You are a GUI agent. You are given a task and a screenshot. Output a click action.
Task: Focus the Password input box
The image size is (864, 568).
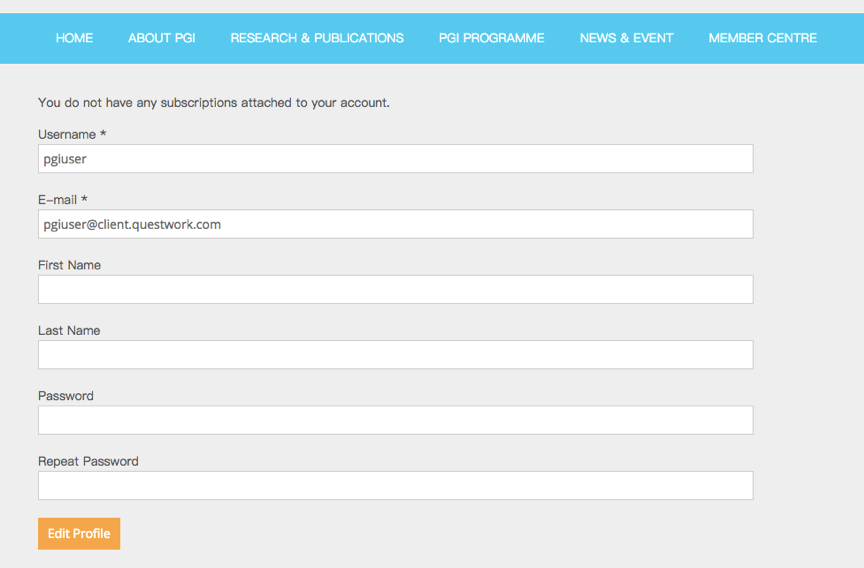395,420
